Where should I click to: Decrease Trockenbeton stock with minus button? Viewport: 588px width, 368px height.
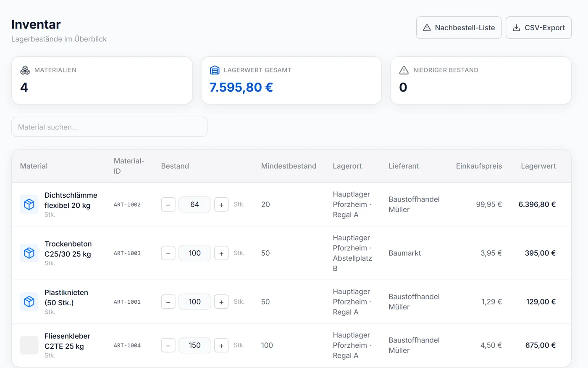[x=168, y=253]
